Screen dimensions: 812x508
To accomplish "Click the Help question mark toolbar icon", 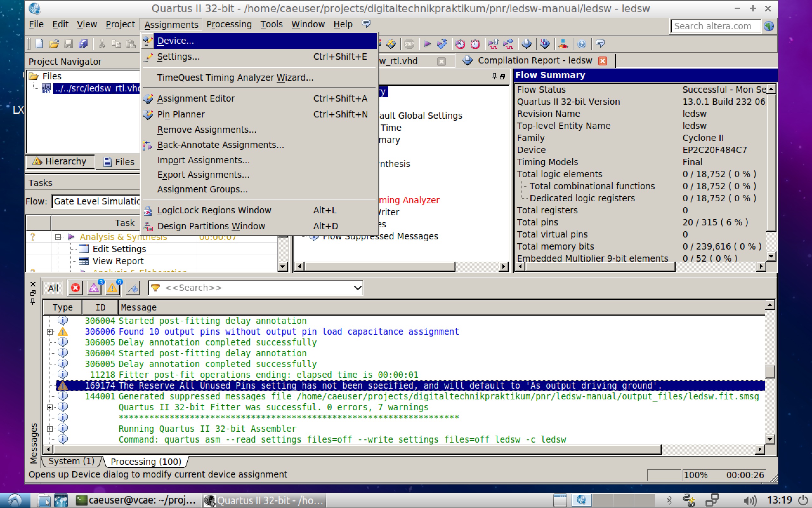I will point(581,44).
